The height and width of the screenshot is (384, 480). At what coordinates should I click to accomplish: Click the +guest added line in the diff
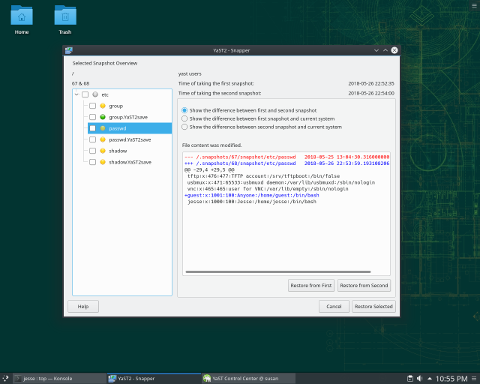pyautogui.click(x=252, y=195)
